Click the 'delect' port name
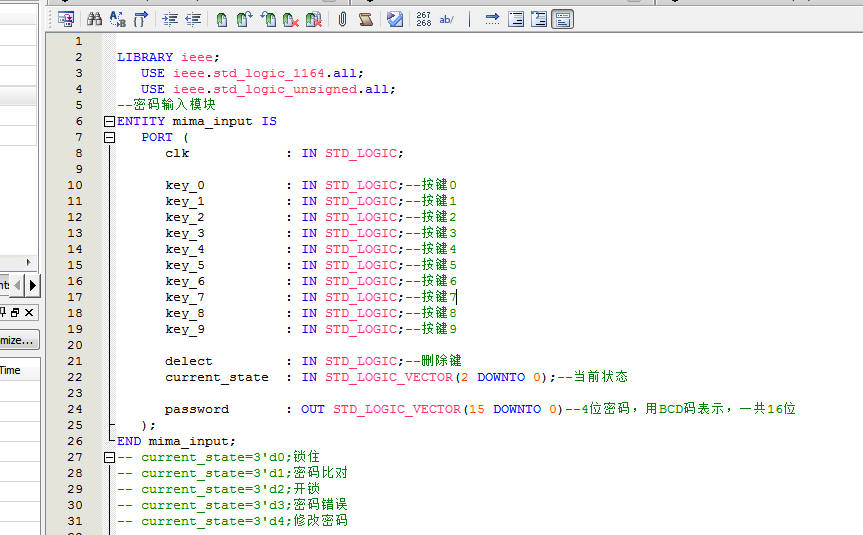 tap(189, 361)
